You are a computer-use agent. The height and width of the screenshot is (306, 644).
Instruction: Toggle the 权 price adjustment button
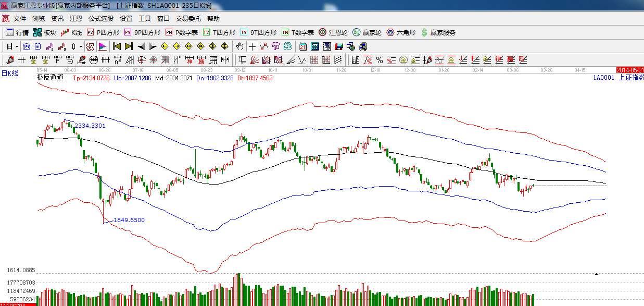click(90, 46)
